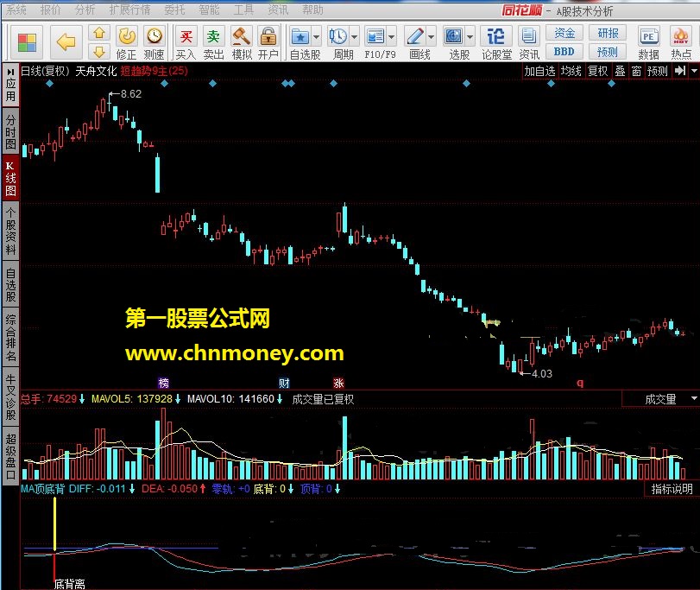Click the 研报 research report button

(608, 33)
